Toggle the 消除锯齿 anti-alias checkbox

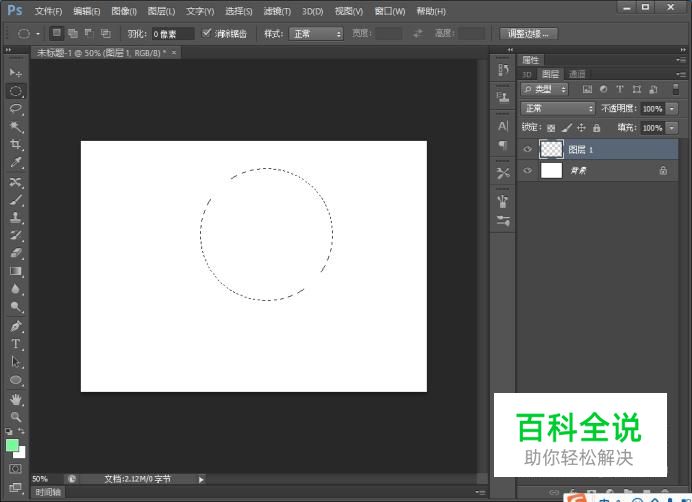(x=207, y=33)
